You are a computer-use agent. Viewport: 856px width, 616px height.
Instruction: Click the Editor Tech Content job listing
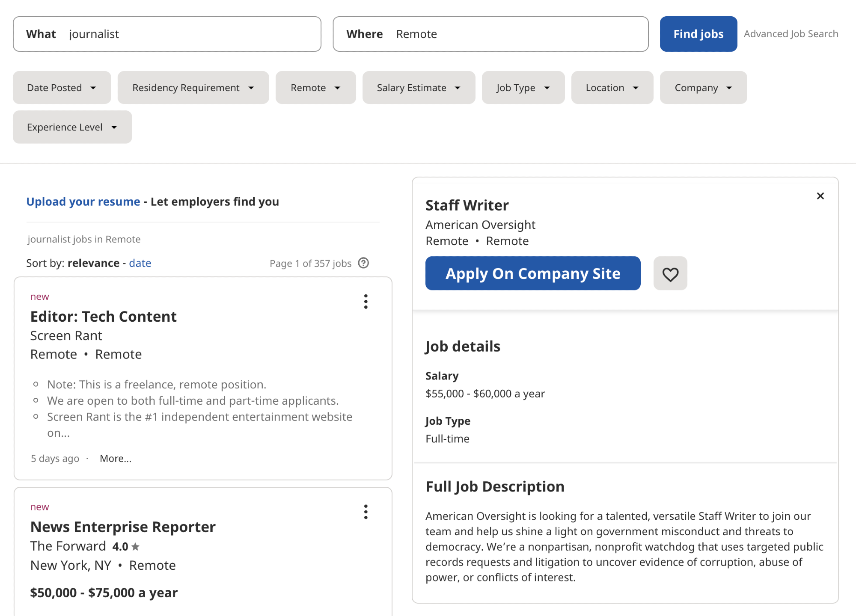coord(103,316)
